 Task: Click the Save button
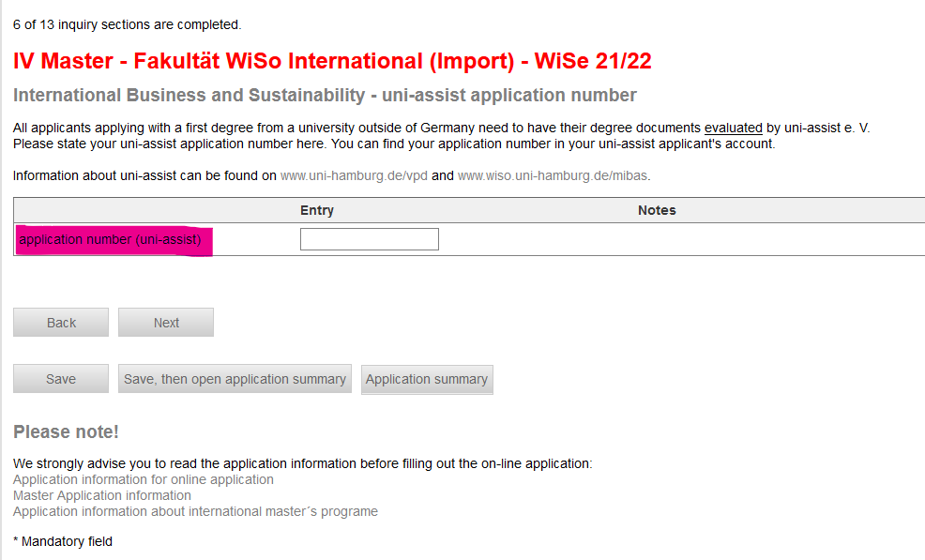tap(60, 378)
